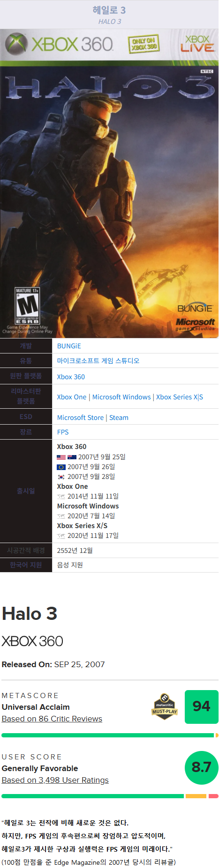Screen dimensions: 219x868
Task: Click the Australia flag icon
Action: point(72,457)
